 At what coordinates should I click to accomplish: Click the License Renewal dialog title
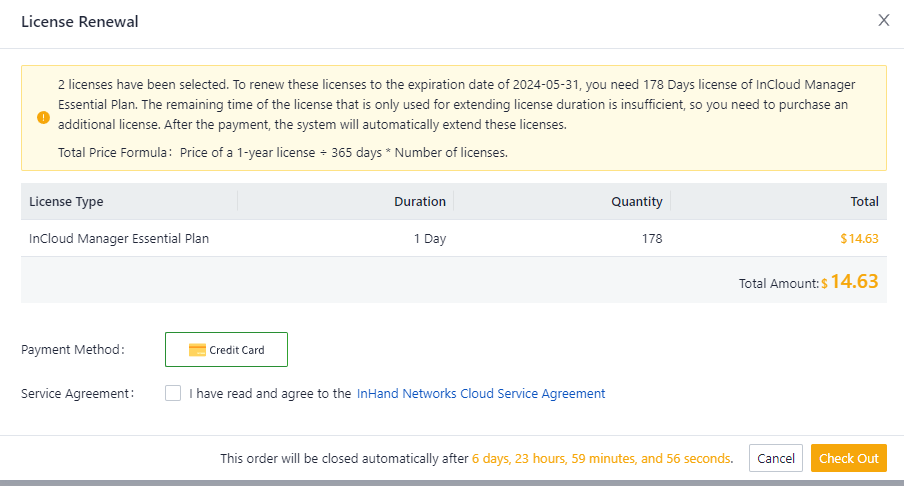click(x=80, y=22)
